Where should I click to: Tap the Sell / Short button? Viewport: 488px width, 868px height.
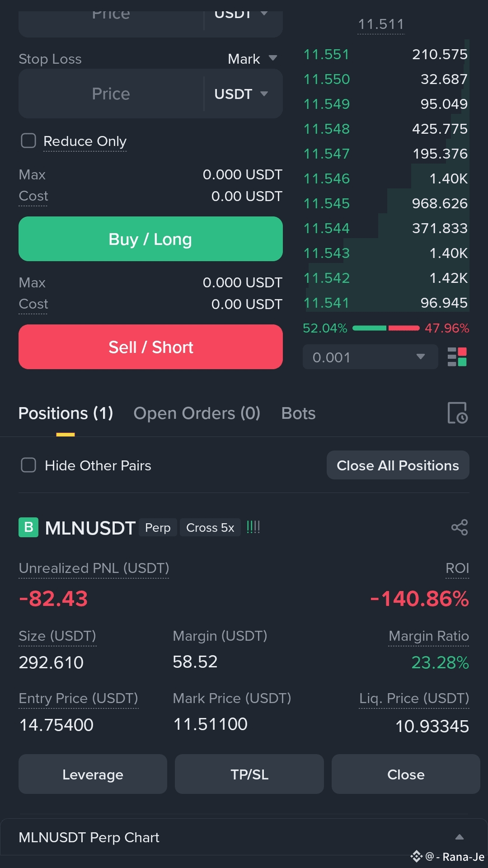click(150, 347)
